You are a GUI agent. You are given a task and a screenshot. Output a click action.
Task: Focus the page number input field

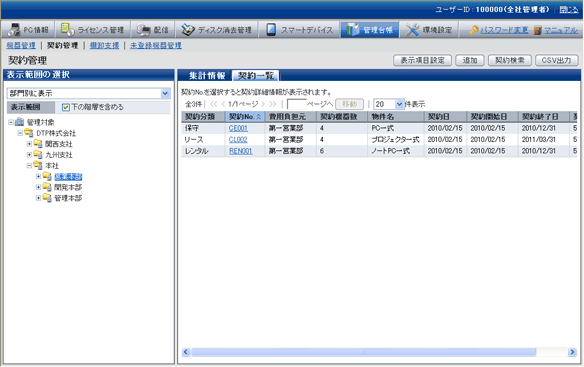coord(296,104)
